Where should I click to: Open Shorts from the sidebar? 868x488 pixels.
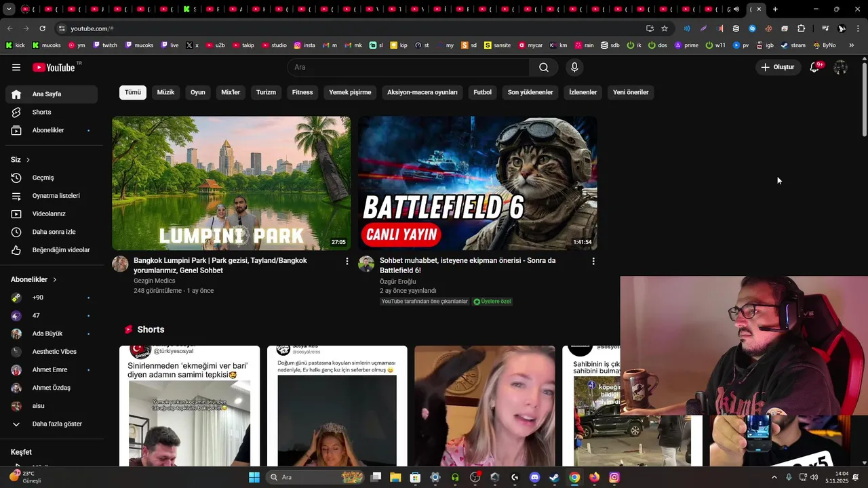click(52, 112)
